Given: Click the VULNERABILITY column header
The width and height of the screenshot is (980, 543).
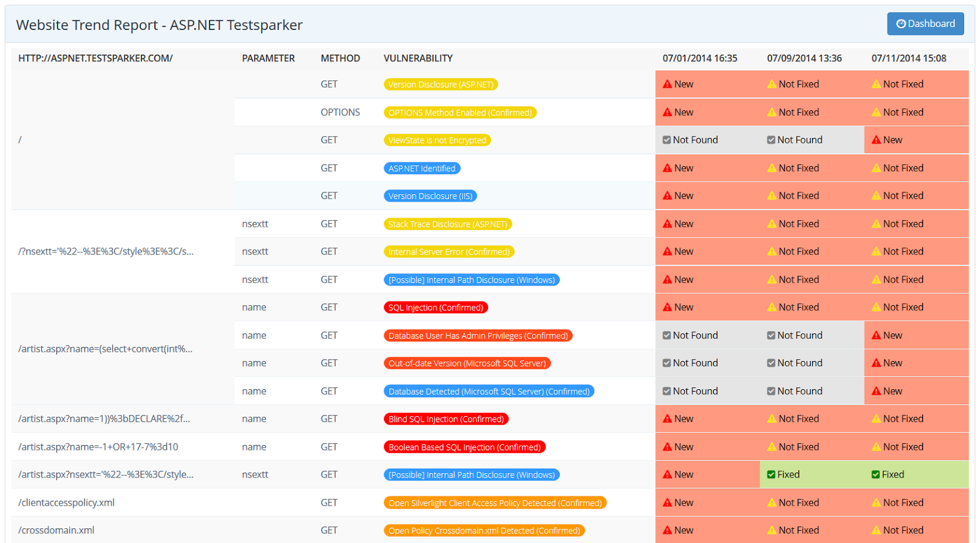Looking at the screenshot, I should tap(418, 58).
